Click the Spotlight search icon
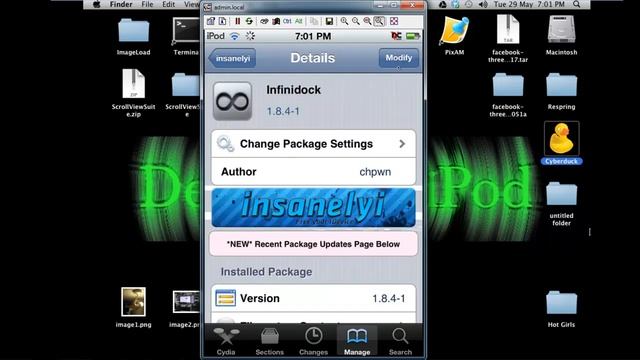Image resolution: width=640 pixels, height=360 pixels. click(x=577, y=4)
